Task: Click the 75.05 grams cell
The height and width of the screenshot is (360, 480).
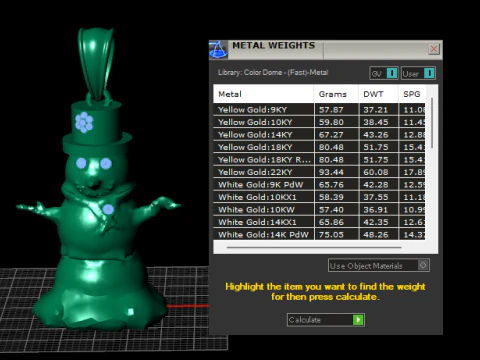Action: tap(336, 234)
